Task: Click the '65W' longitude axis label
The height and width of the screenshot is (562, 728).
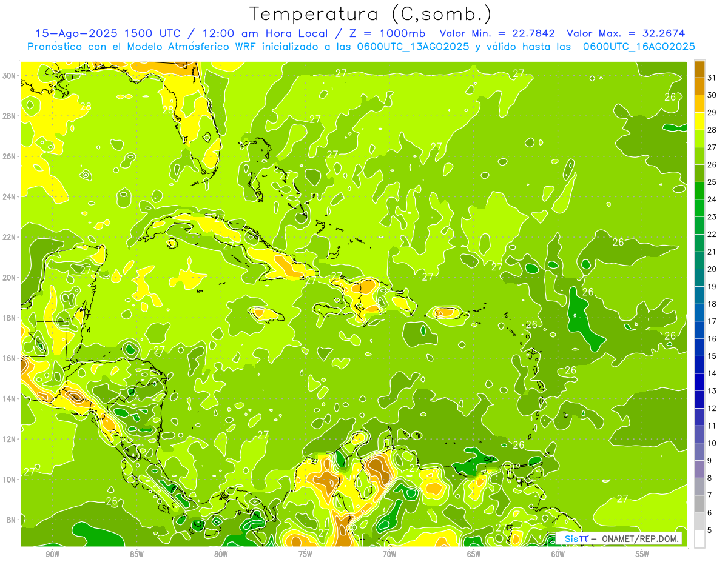Action: 474,554
